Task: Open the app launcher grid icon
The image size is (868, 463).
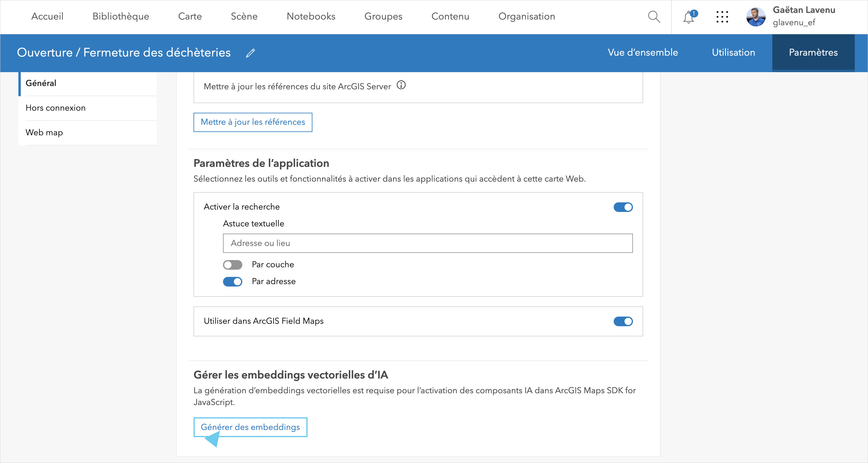Action: click(722, 17)
